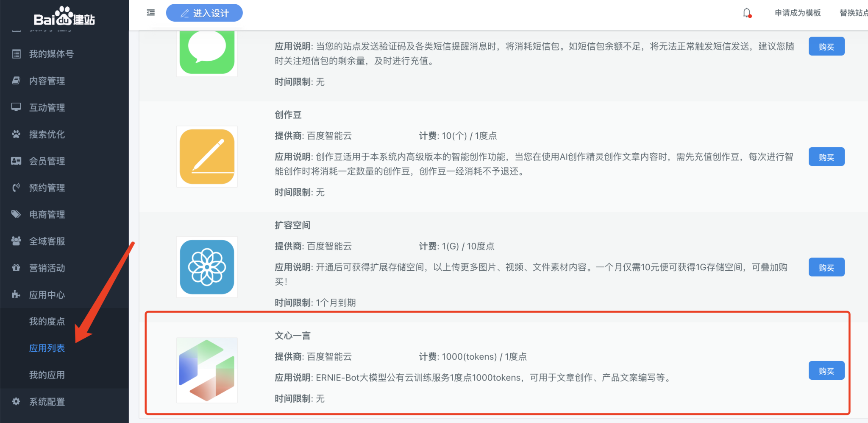
Task: Expand the 电商管理 sidebar menu
Action: click(47, 215)
